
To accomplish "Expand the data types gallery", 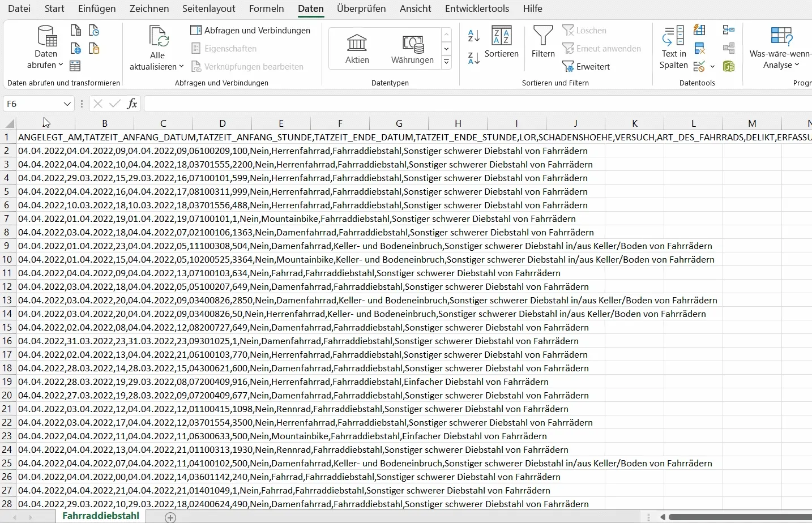I will coord(447,63).
